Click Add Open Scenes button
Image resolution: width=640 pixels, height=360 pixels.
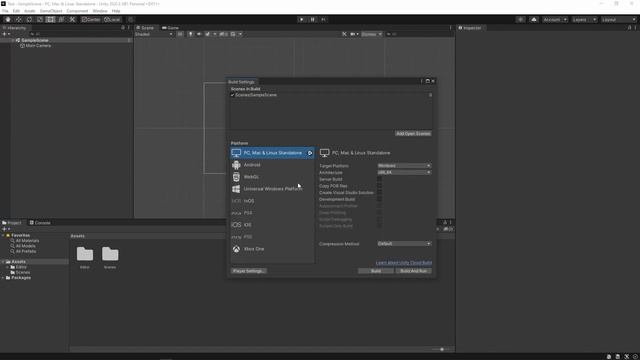coord(413,134)
